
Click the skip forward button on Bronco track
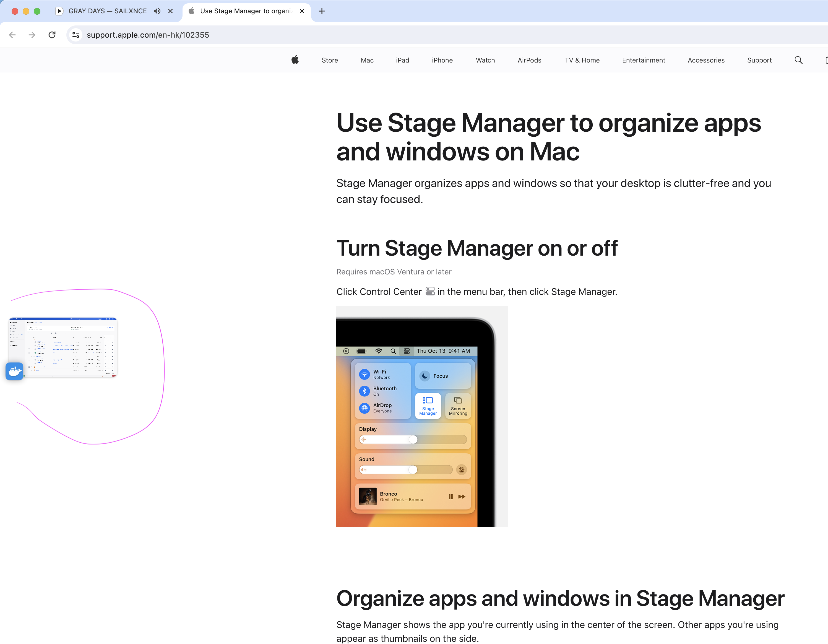coord(462,497)
